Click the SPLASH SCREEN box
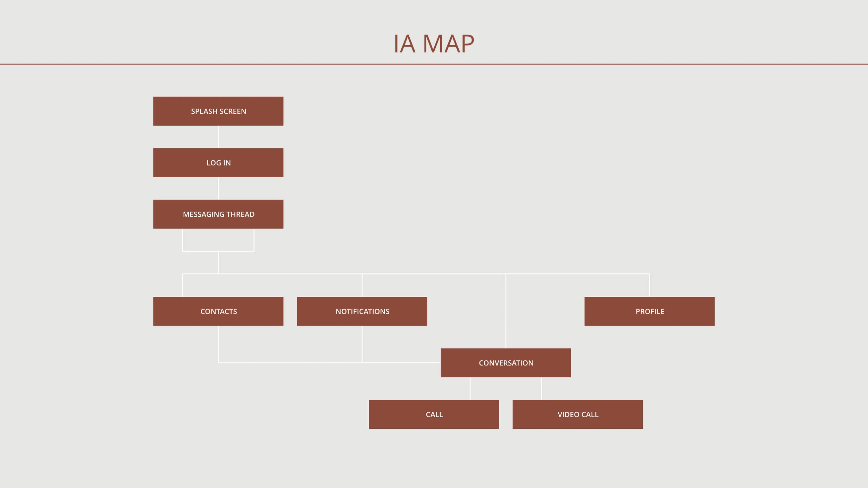The height and width of the screenshot is (488, 868). point(218,111)
